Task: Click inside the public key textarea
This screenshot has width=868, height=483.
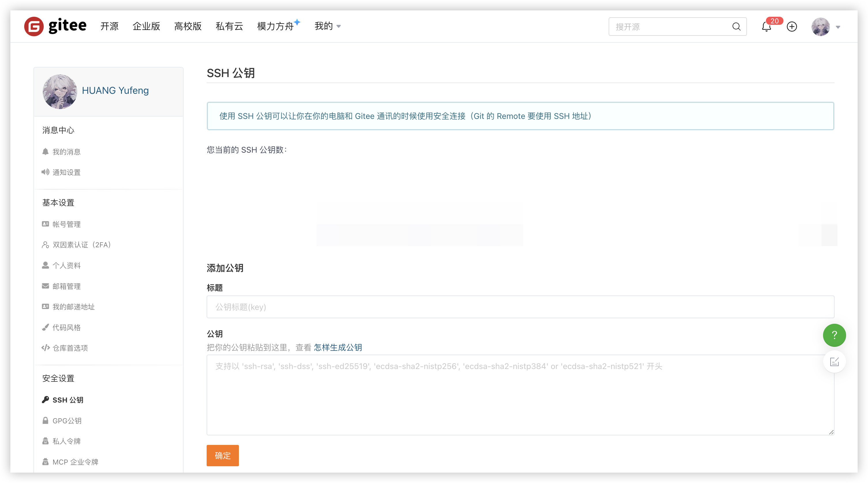Action: [520, 398]
